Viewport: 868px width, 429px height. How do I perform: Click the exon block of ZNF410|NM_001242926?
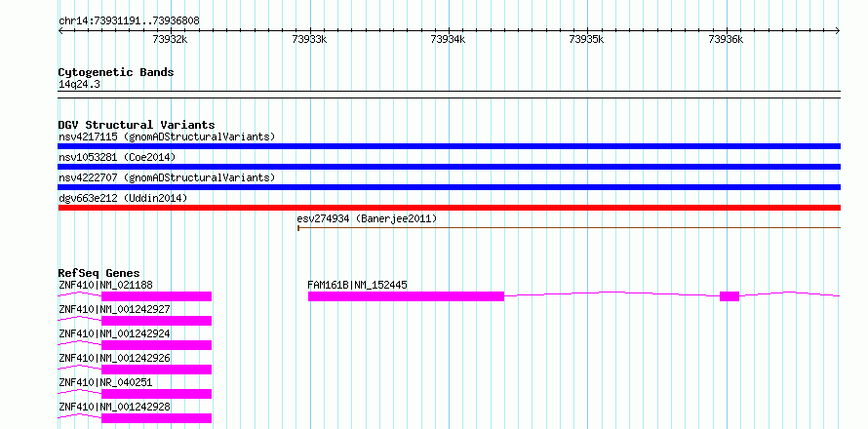click(157, 370)
